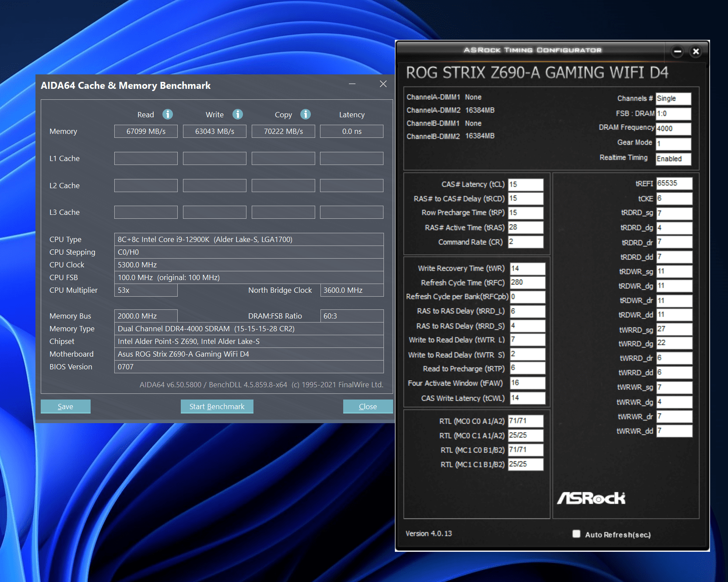Click the tWRWR_sg field
Viewport: 728px width, 582px height.
(x=674, y=388)
